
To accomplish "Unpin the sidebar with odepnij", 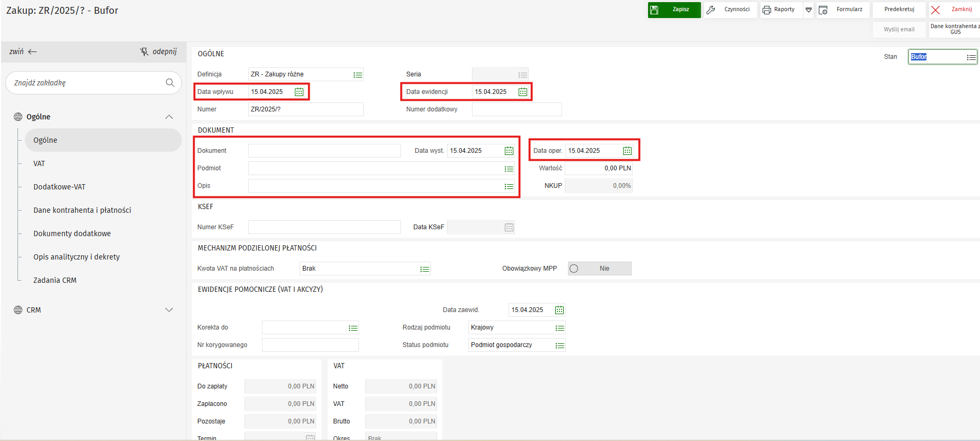I will pos(158,51).
